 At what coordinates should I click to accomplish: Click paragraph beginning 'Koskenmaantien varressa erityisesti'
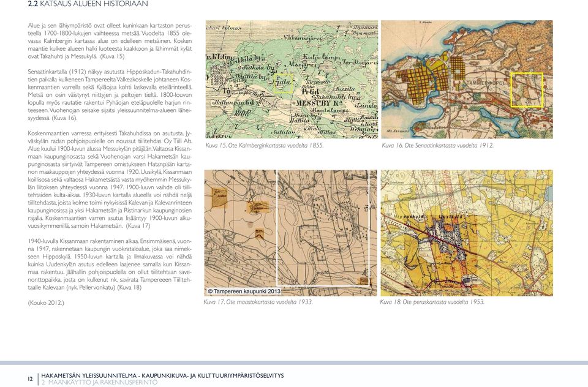[110, 179]
